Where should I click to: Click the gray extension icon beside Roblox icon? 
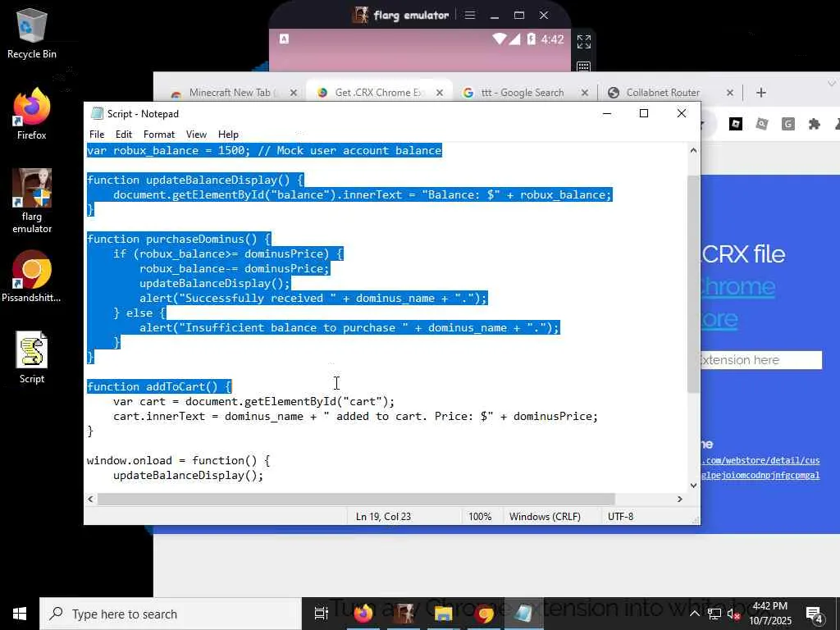761,125
